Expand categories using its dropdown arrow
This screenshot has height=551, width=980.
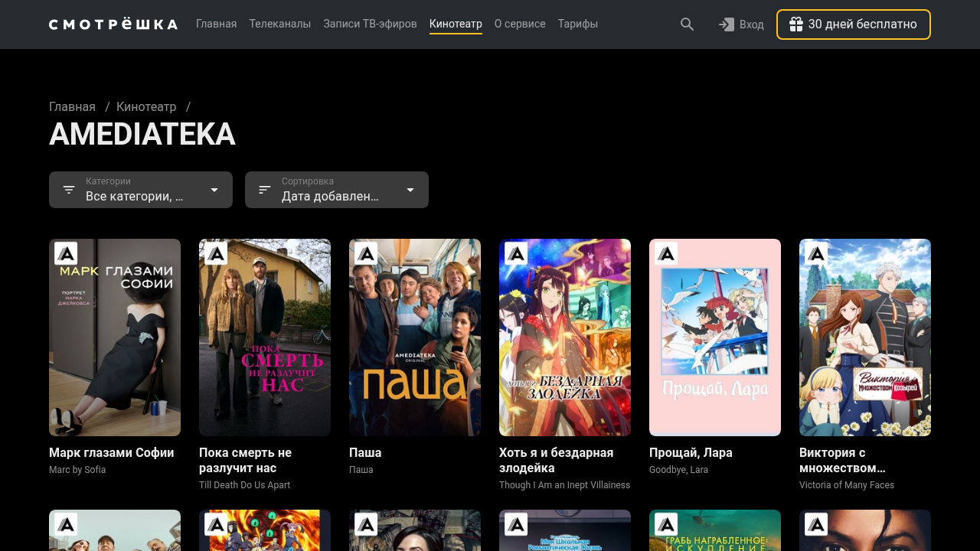[214, 190]
